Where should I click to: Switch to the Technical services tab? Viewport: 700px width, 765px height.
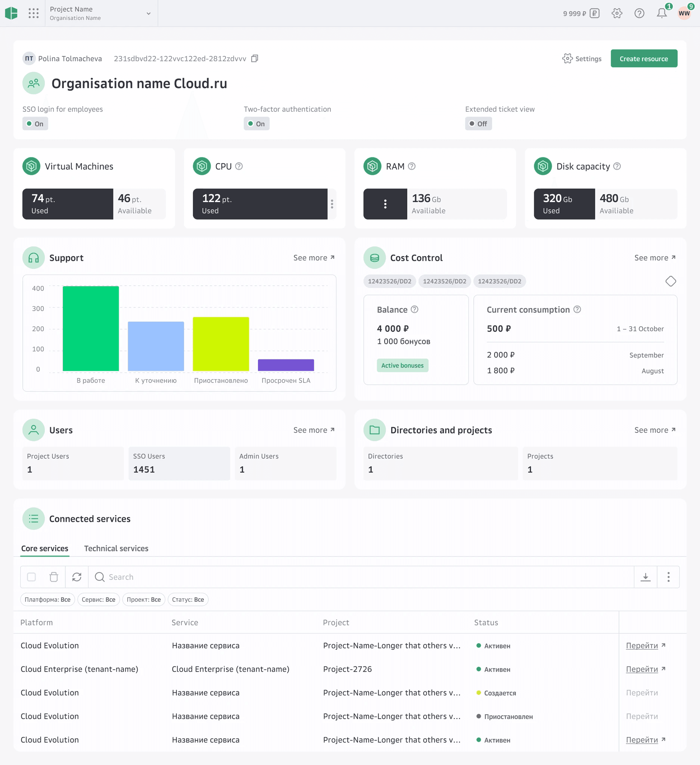coord(116,548)
